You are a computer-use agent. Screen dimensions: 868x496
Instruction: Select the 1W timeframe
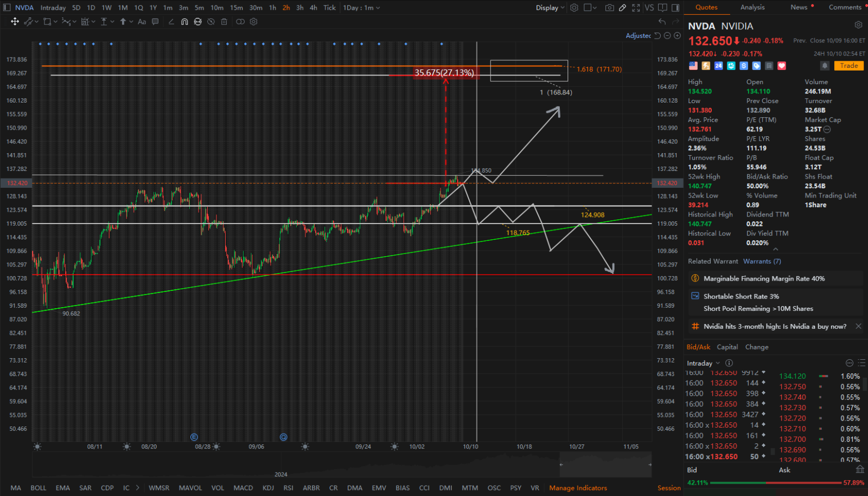tap(106, 8)
